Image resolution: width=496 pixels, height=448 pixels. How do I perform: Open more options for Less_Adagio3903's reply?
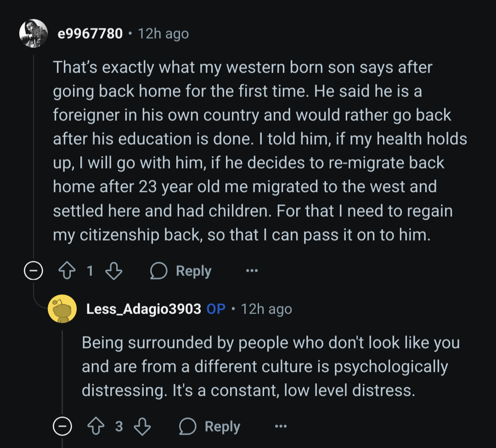281,426
